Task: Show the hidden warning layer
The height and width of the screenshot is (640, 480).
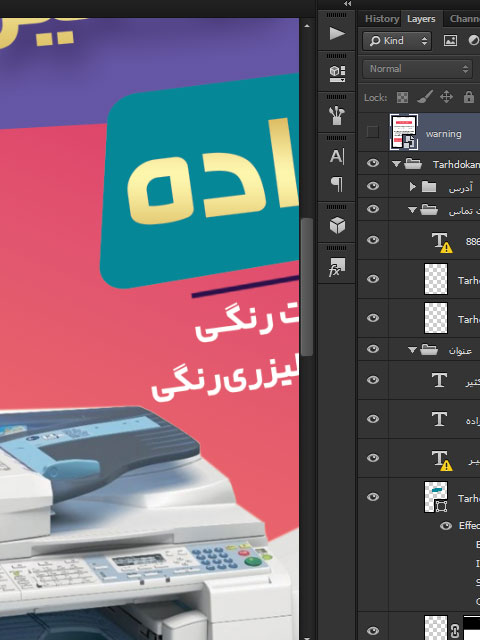Action: click(x=372, y=132)
